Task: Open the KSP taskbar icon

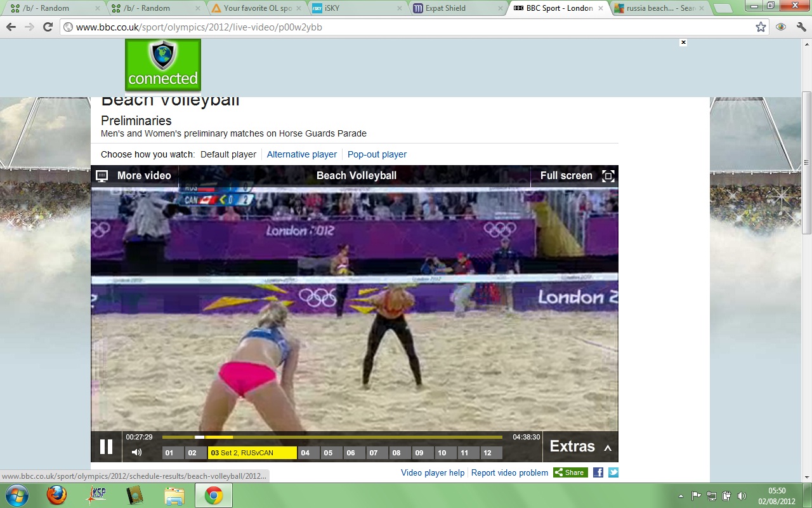Action: 96,495
